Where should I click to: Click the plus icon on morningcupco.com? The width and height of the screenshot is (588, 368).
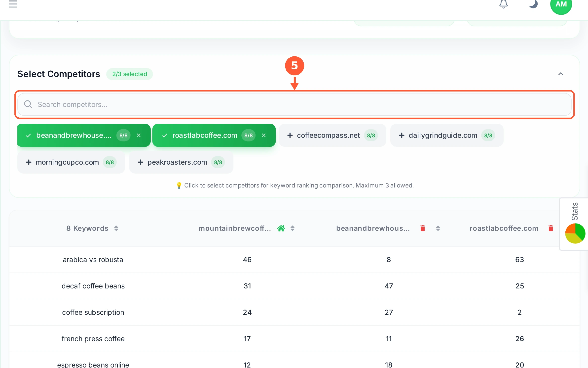(29, 162)
